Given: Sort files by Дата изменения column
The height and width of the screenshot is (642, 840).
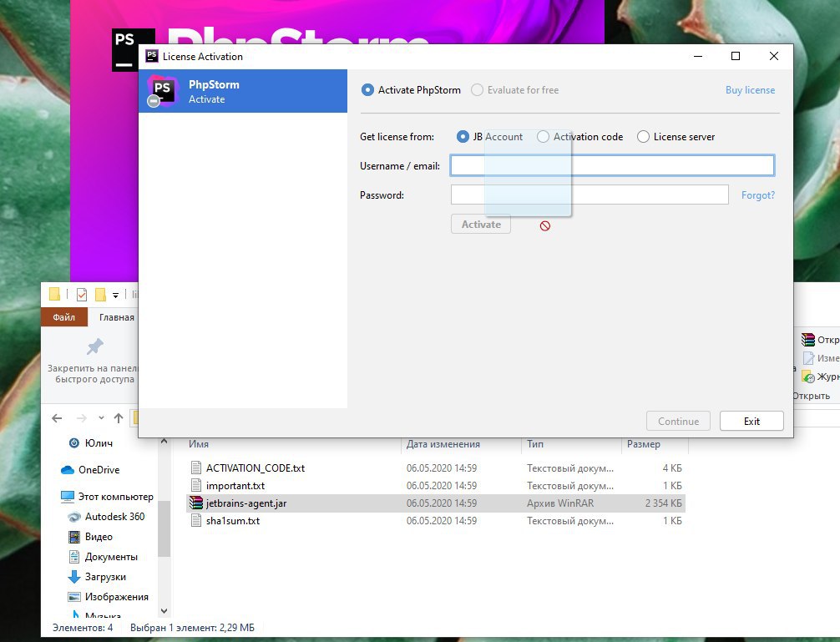Looking at the screenshot, I should (x=443, y=444).
